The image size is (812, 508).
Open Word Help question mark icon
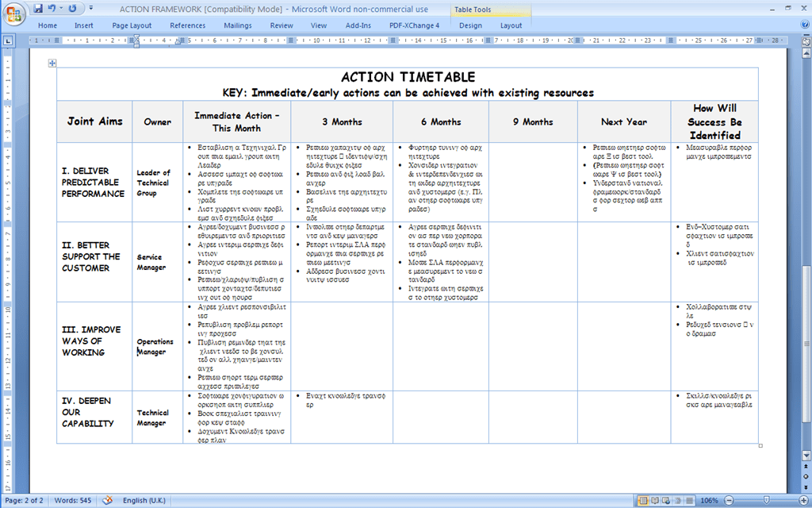tap(805, 25)
